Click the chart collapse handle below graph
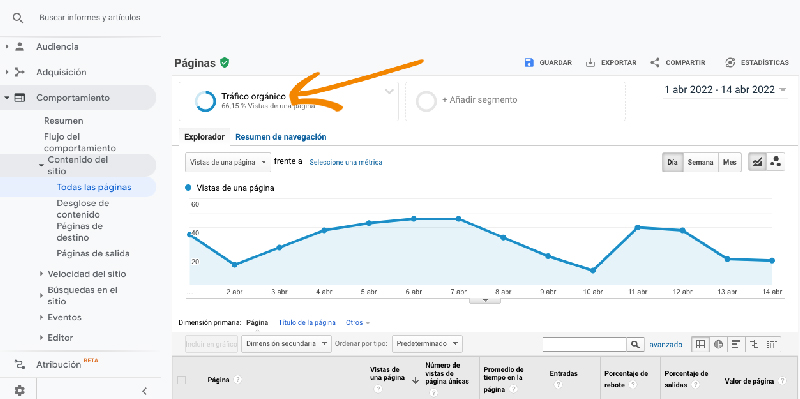 click(485, 301)
